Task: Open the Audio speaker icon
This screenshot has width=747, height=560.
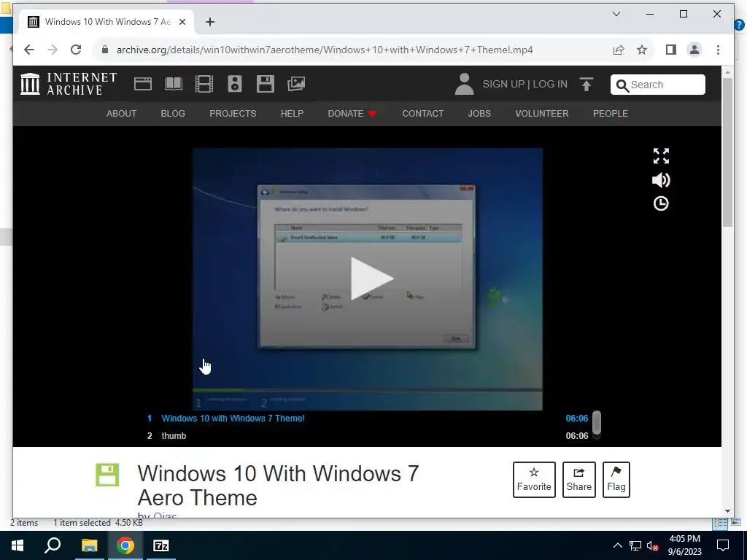Action: (x=234, y=84)
